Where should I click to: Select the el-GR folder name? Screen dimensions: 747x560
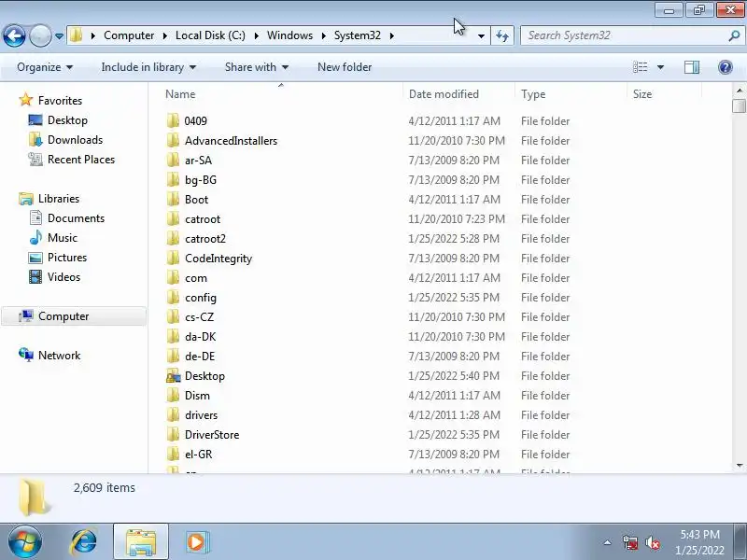[x=198, y=455]
